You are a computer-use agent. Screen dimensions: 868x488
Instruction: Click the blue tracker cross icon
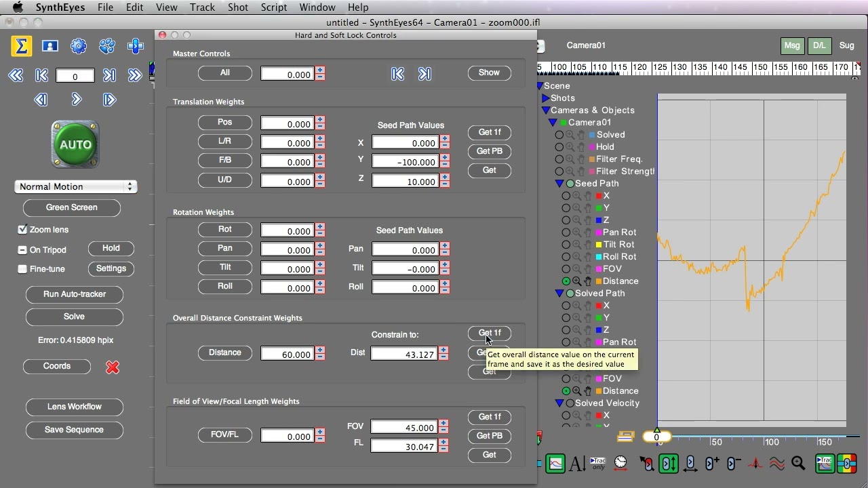click(136, 46)
